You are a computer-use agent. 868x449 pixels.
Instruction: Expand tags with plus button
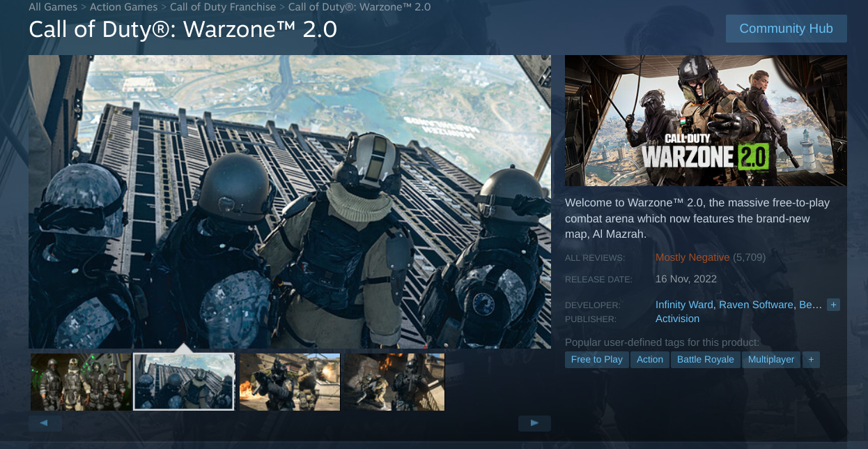coord(811,360)
